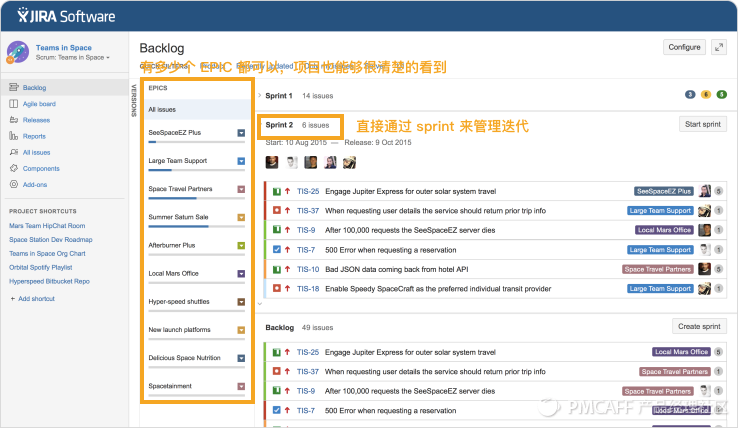The width and height of the screenshot is (740, 428).
Task: Click the bug icon for TIS-37 in Backlog section
Action: pyautogui.click(x=277, y=371)
